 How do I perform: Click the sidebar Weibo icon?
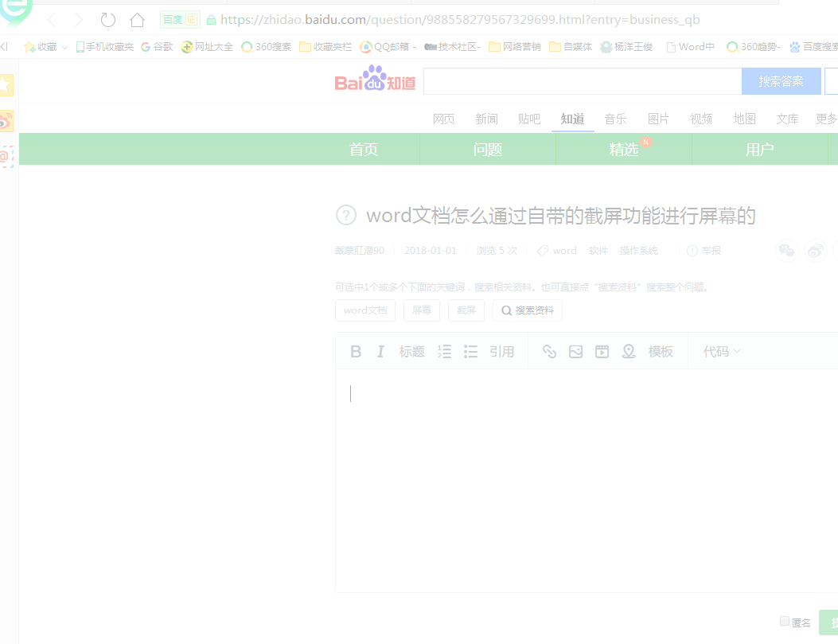click(x=6, y=121)
